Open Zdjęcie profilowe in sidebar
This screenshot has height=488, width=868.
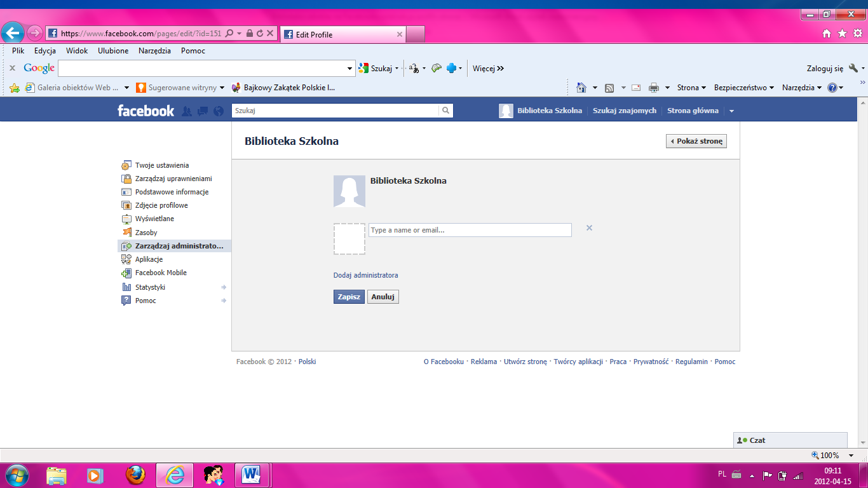[161, 205]
